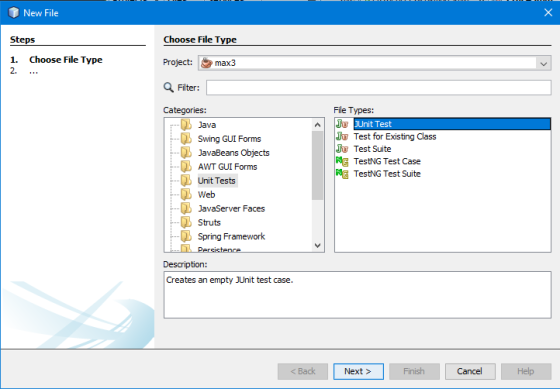Select the Swing GUI Forms category
Screen dimensions: 560x389
click(229, 139)
